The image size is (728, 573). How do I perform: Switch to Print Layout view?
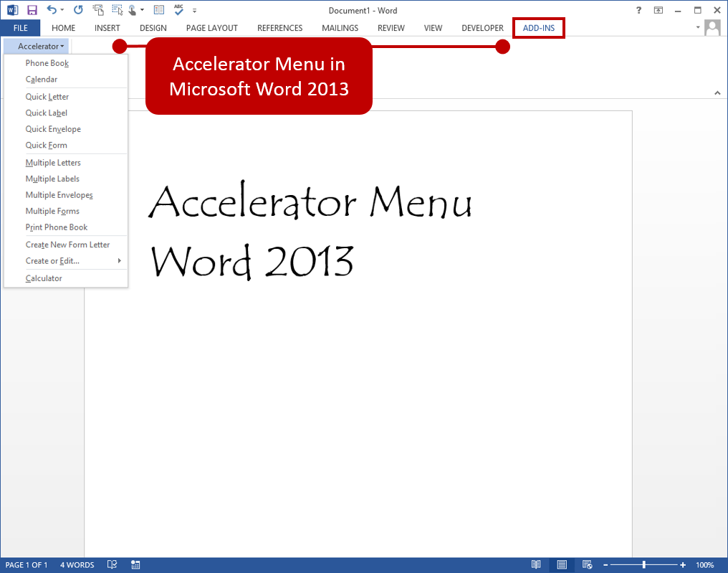tap(562, 564)
